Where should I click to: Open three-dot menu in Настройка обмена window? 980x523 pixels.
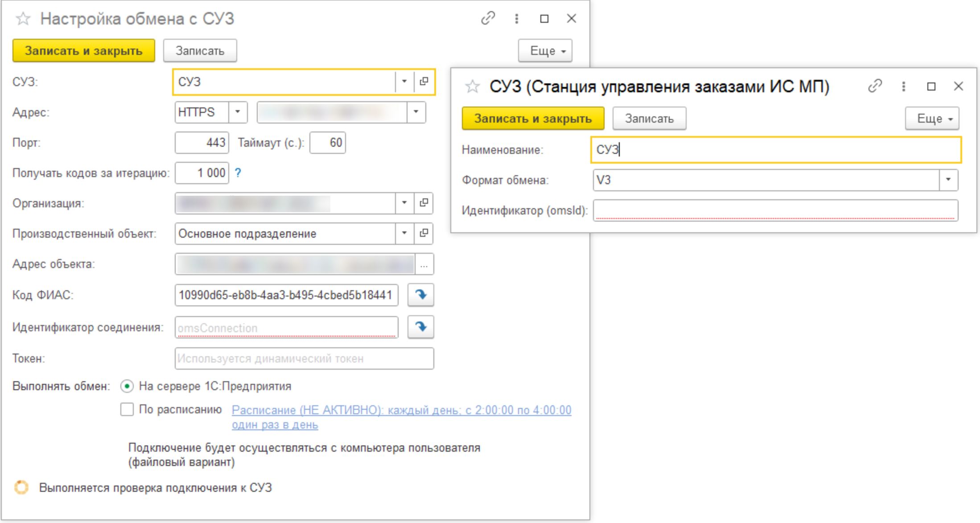point(516,18)
